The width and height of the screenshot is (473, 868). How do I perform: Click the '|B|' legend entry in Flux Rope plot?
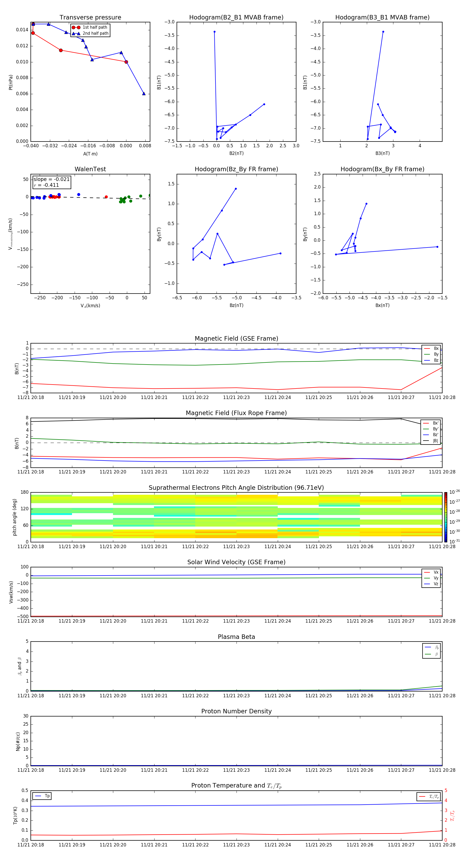(431, 440)
